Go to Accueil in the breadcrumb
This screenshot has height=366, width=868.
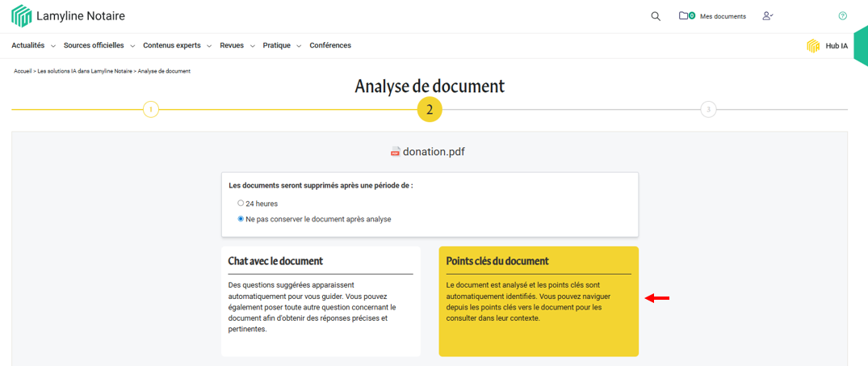[23, 71]
